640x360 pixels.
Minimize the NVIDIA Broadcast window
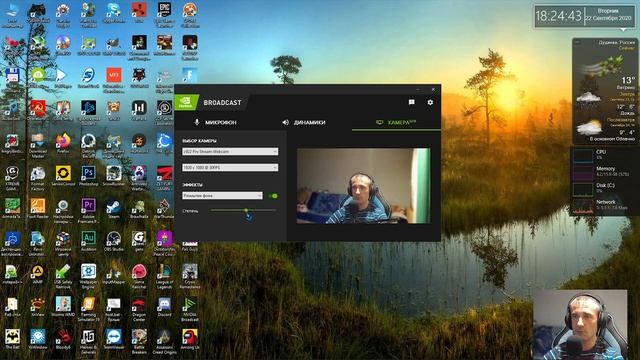point(418,89)
